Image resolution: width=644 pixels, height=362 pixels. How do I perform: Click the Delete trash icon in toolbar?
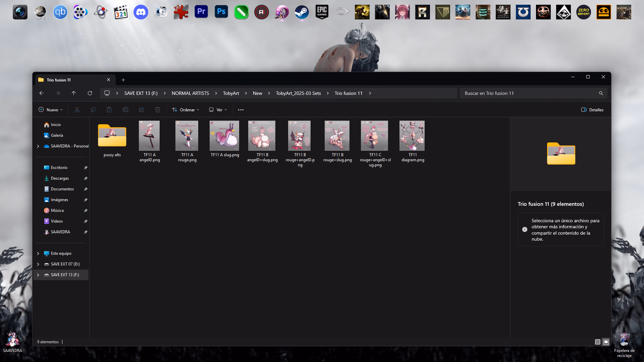pos(158,110)
